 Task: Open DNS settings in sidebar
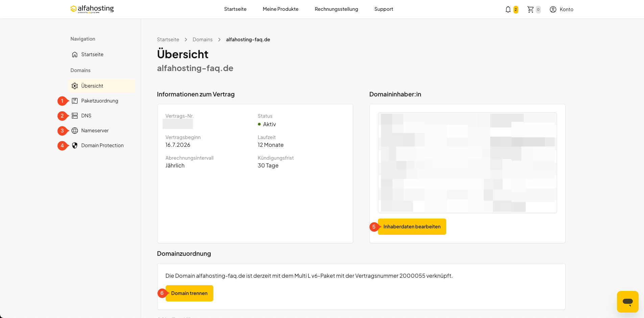(x=101, y=116)
